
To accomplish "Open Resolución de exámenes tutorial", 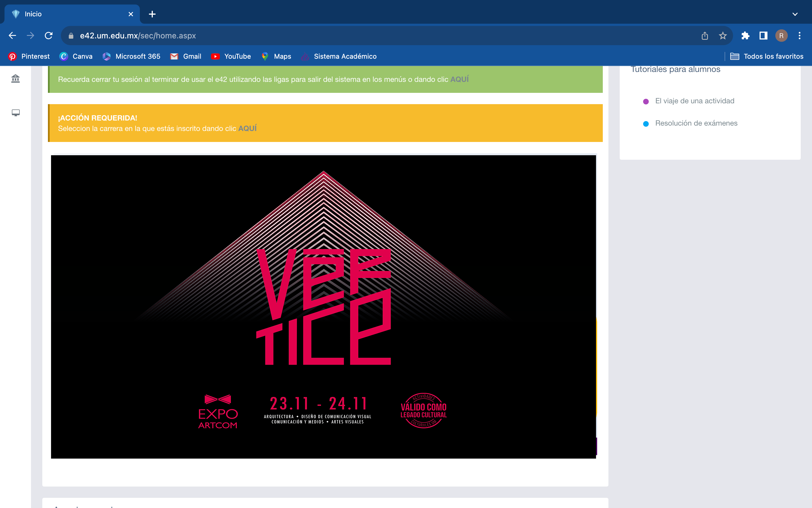I will point(696,123).
